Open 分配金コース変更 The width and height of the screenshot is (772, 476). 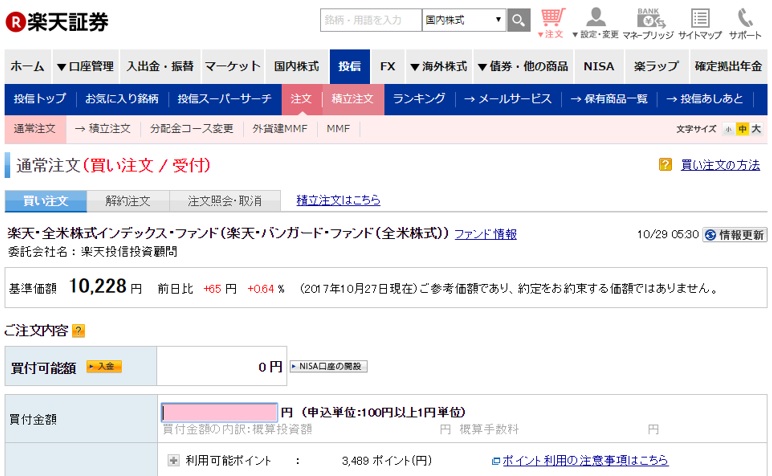192,129
